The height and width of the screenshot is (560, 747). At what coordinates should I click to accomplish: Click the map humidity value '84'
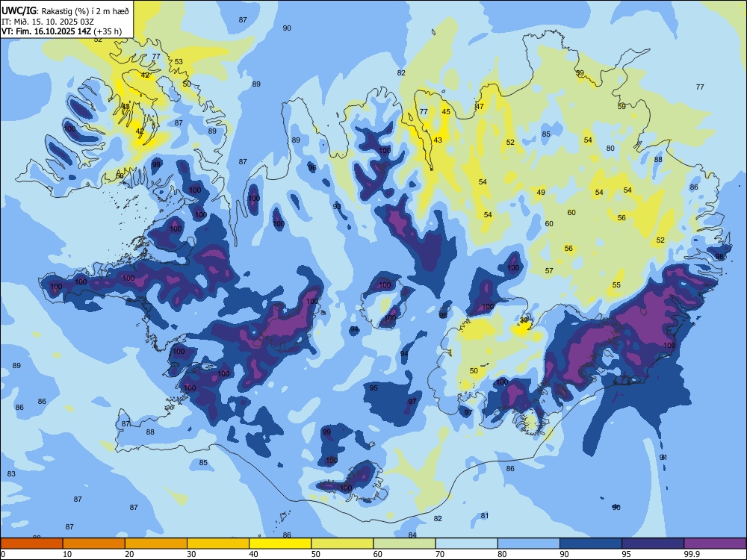(x=412, y=535)
